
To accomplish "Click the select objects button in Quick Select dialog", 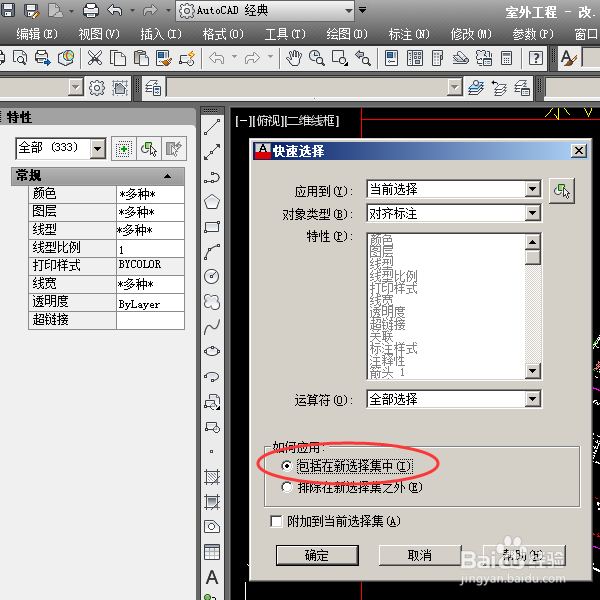I will click(561, 191).
